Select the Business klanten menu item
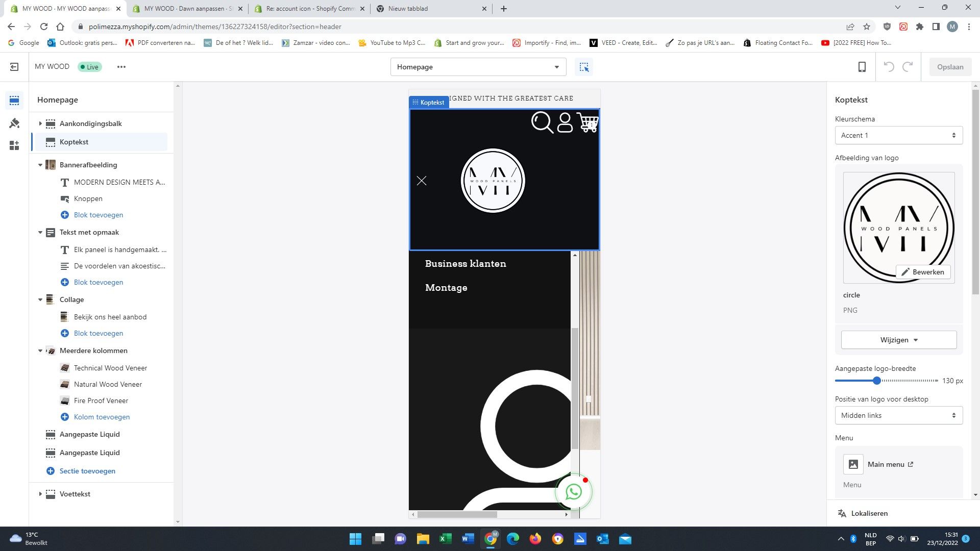 point(465,264)
